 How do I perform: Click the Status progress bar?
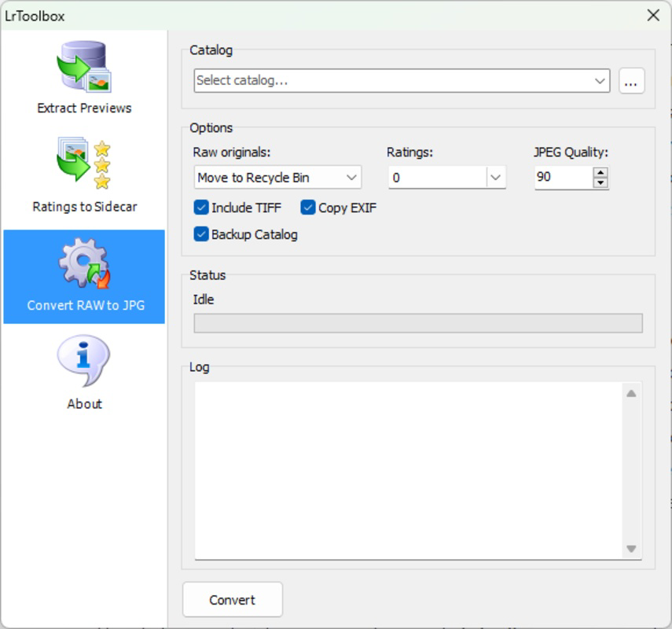pos(418,323)
